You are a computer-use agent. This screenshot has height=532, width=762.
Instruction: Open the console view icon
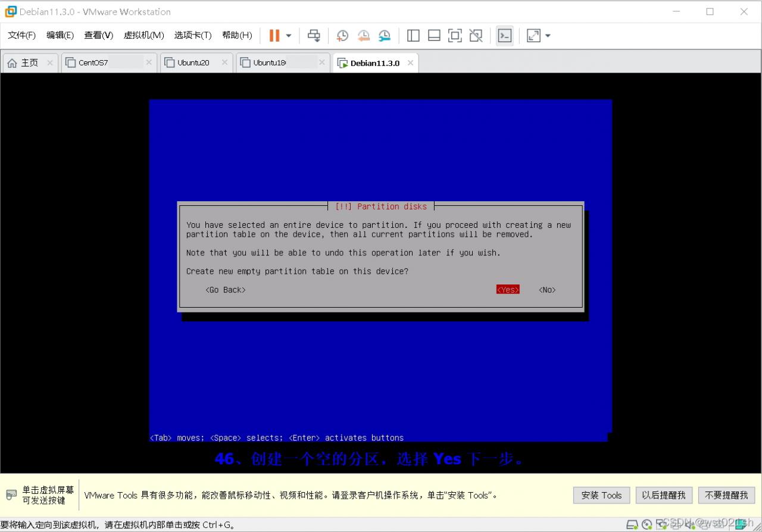(505, 36)
